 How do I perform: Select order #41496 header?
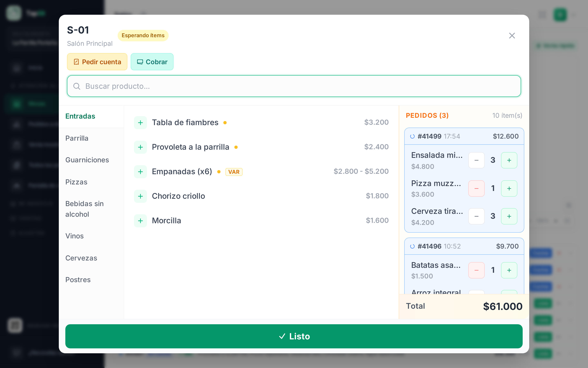464,246
